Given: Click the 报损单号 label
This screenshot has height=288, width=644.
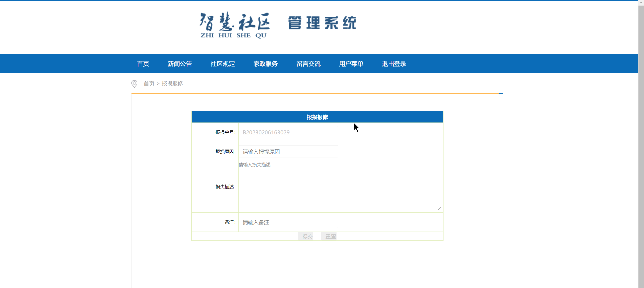Looking at the screenshot, I should pyautogui.click(x=225, y=132).
